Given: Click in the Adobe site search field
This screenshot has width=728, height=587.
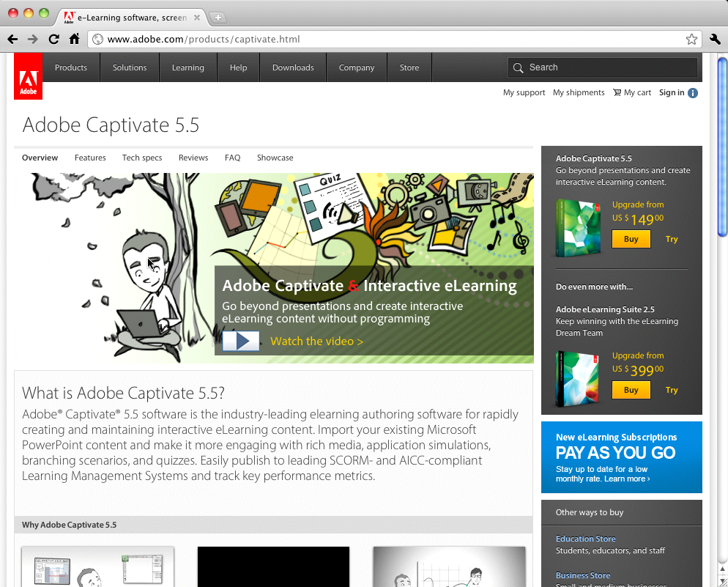Looking at the screenshot, I should pos(608,67).
